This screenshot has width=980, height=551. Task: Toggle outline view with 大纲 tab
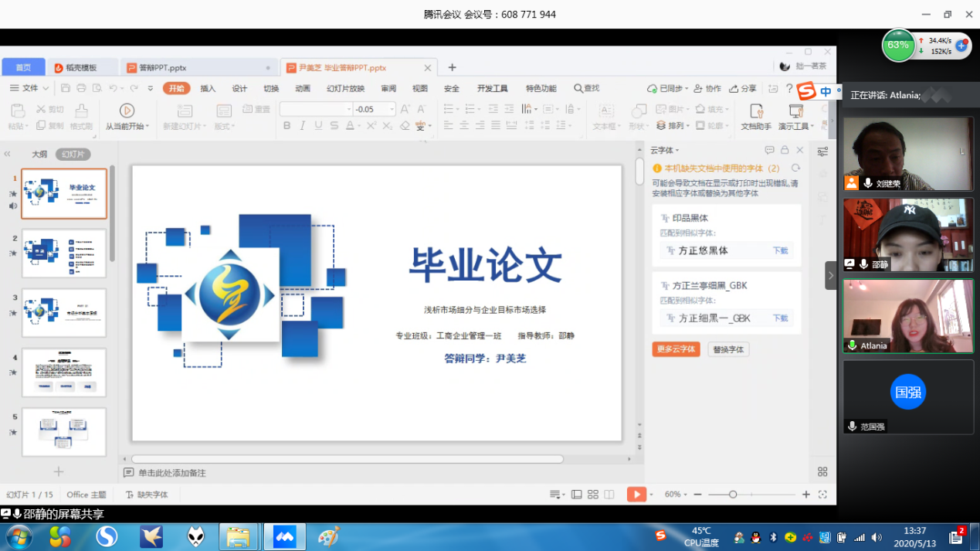39,155
